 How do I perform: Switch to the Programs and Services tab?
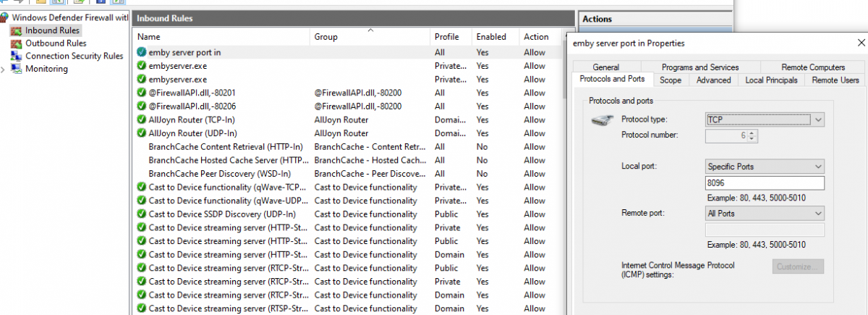700,67
